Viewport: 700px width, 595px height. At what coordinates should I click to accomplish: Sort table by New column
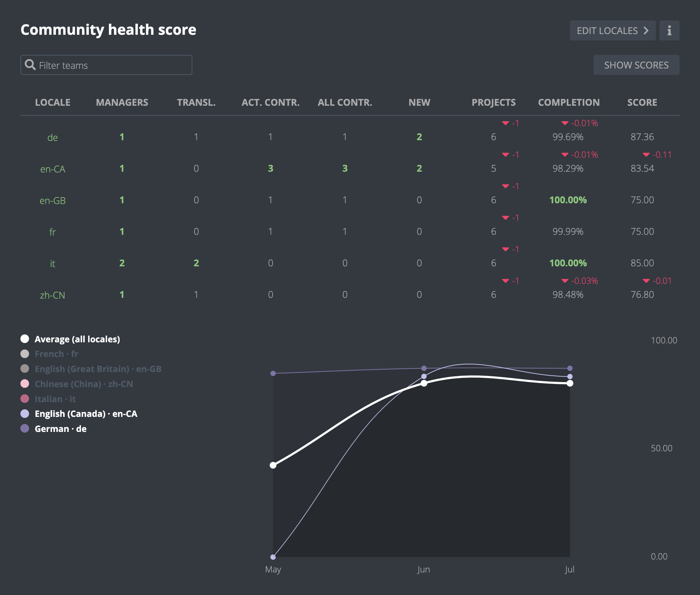click(x=419, y=103)
